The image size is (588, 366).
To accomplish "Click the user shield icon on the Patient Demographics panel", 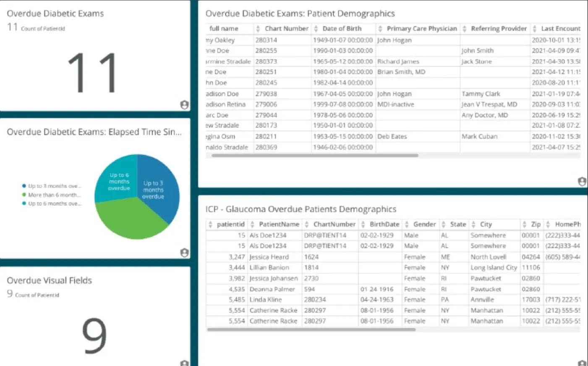I will 582,181.
